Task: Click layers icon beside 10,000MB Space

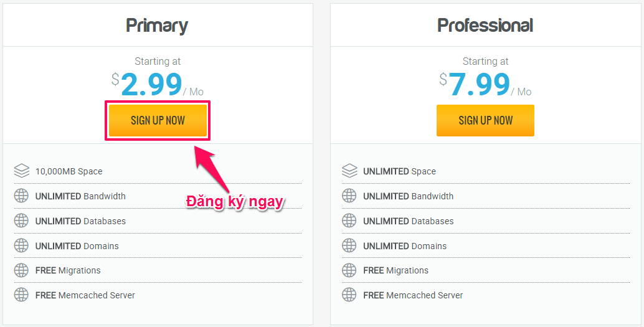Action: point(22,171)
